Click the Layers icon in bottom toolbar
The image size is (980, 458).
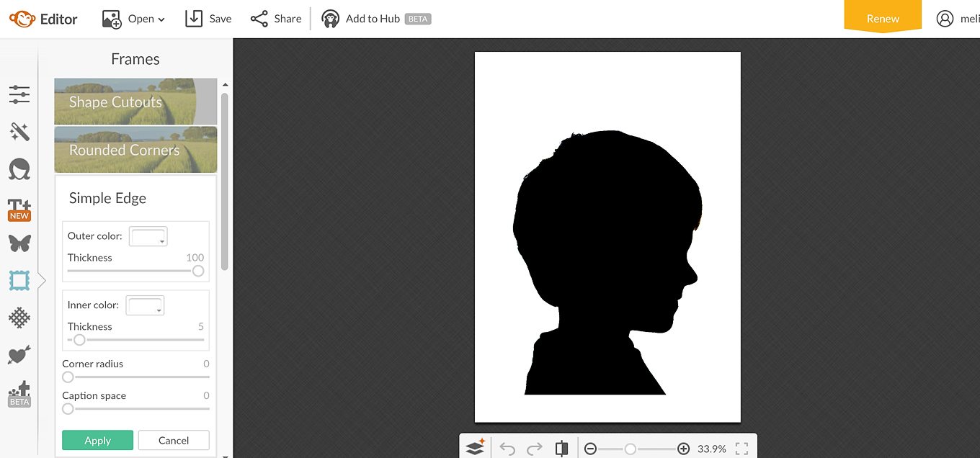[475, 448]
